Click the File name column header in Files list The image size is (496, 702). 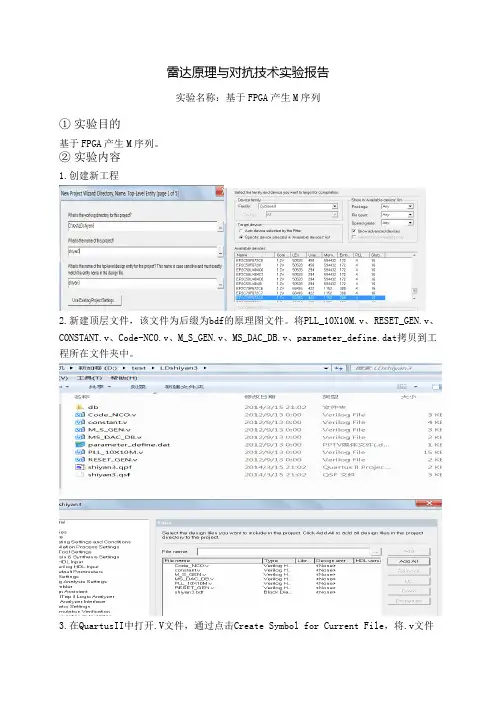click(212, 561)
